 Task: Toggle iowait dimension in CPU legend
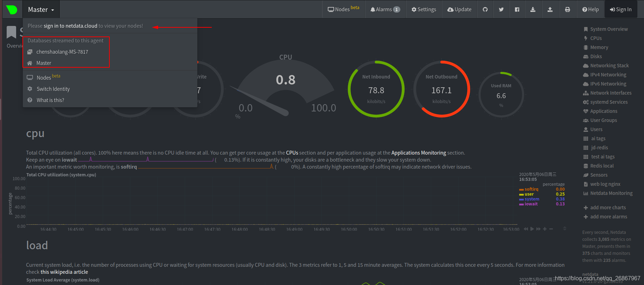[x=531, y=204]
